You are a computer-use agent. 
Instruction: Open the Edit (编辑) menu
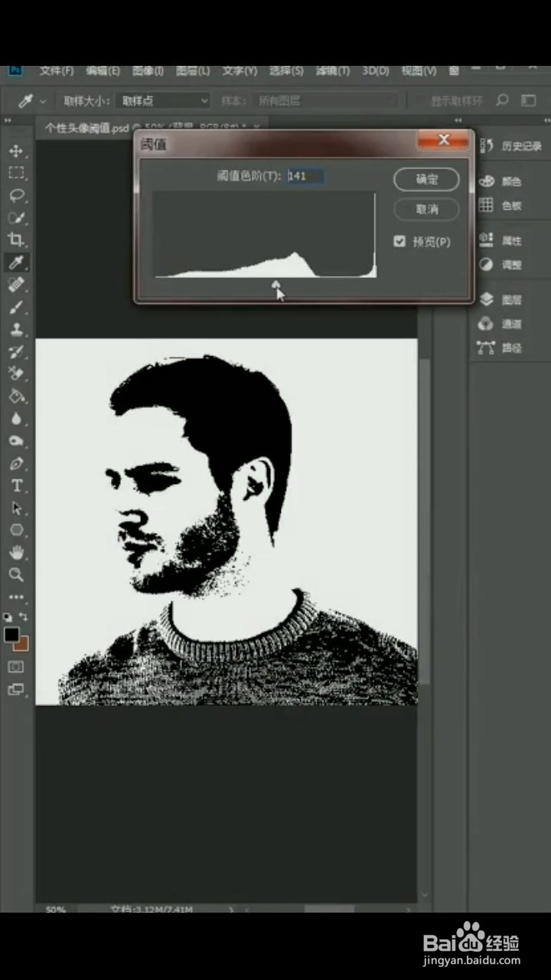(103, 70)
